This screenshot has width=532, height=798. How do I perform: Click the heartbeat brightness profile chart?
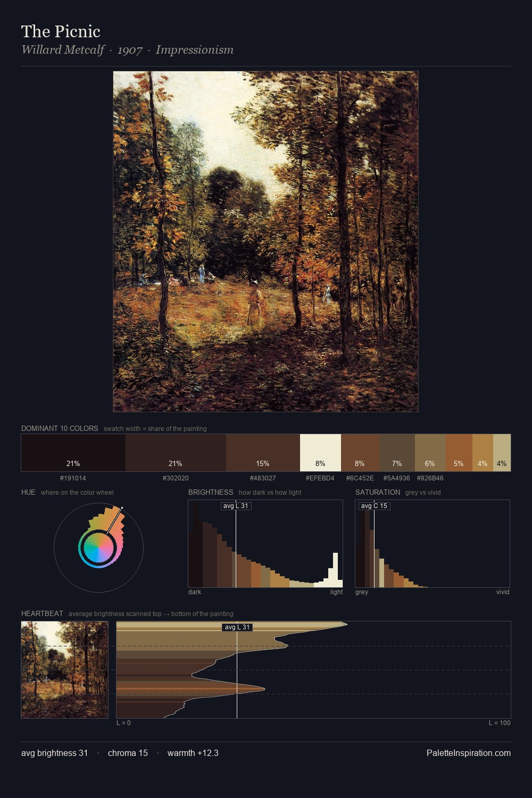(x=313, y=670)
